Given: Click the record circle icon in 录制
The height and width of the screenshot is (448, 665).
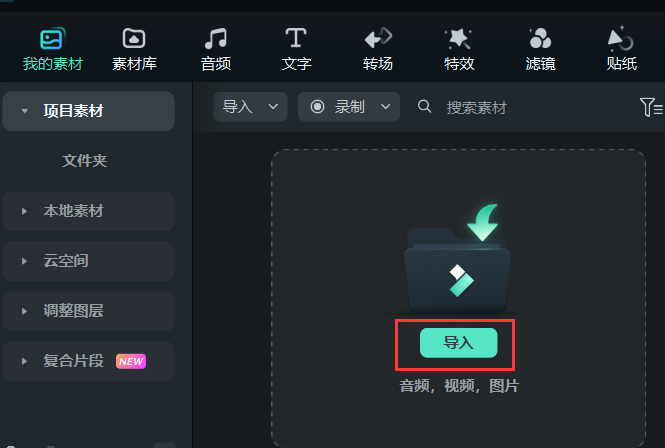Looking at the screenshot, I should click(x=317, y=106).
